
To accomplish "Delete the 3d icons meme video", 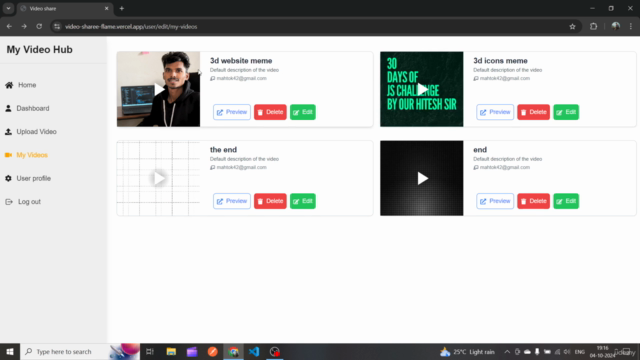I will pos(533,112).
